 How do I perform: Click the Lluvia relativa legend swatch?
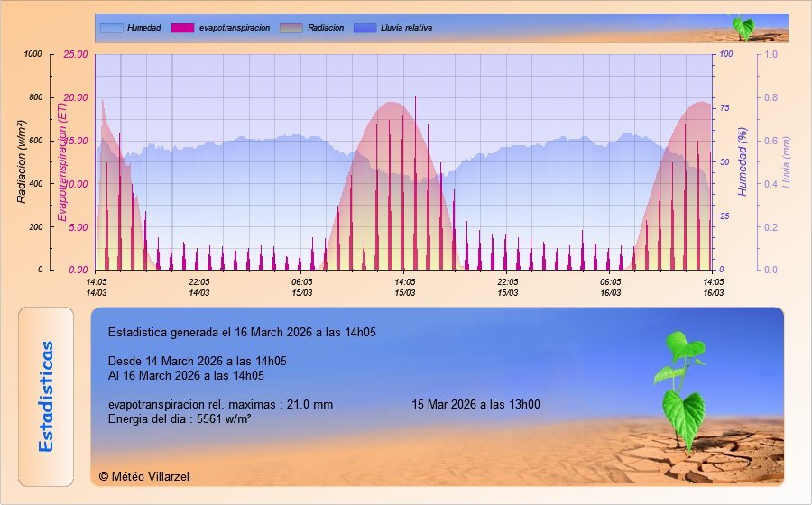pos(365,28)
